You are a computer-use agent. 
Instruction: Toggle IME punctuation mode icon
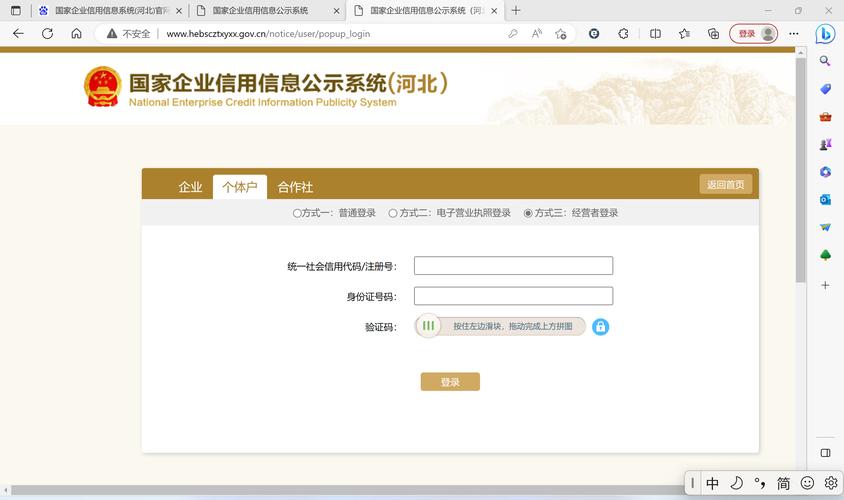pos(759,483)
